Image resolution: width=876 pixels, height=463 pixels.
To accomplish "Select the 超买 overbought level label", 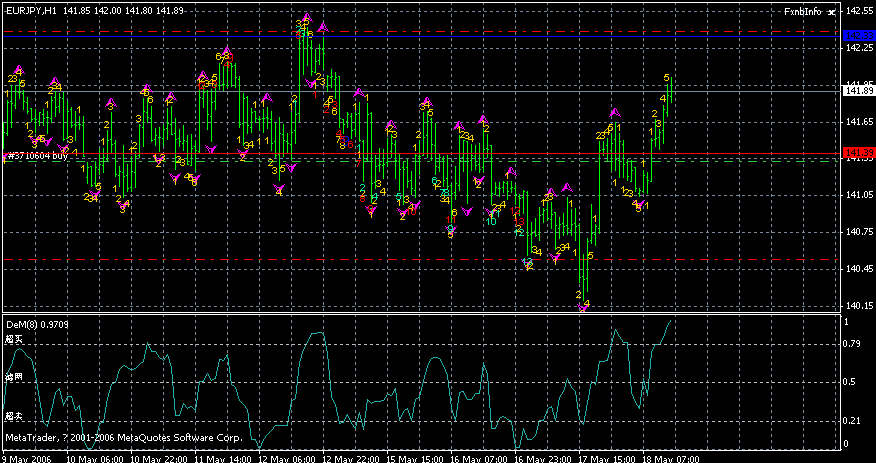I will (x=12, y=340).
